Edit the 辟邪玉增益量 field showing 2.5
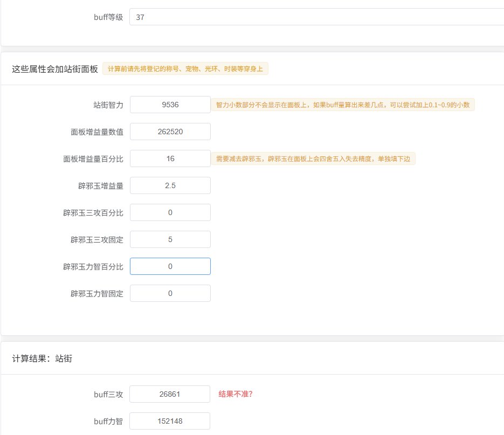Image resolution: width=504 pixels, height=435 pixels. tap(170, 185)
